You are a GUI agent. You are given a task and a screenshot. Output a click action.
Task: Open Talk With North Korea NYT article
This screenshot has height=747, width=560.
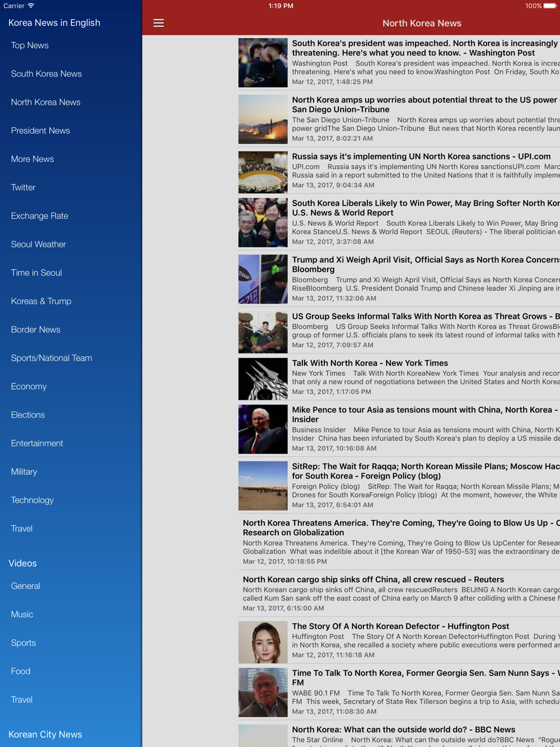tap(370, 363)
